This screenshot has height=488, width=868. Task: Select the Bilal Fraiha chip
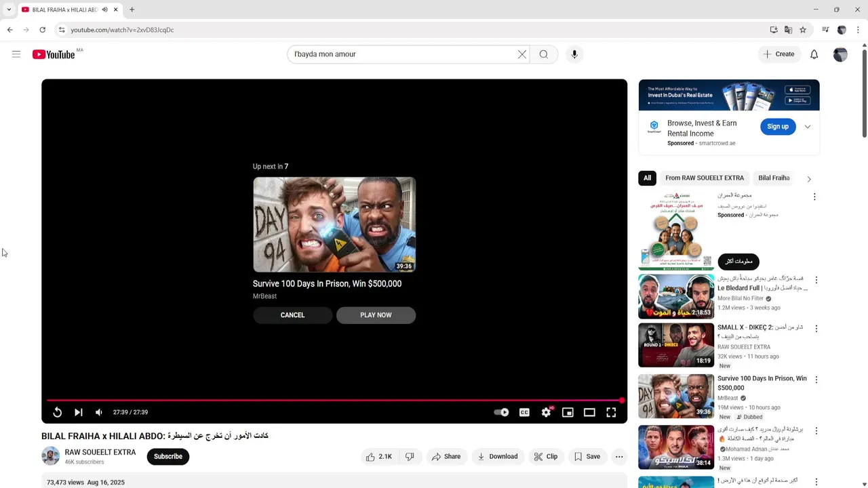[x=774, y=178]
